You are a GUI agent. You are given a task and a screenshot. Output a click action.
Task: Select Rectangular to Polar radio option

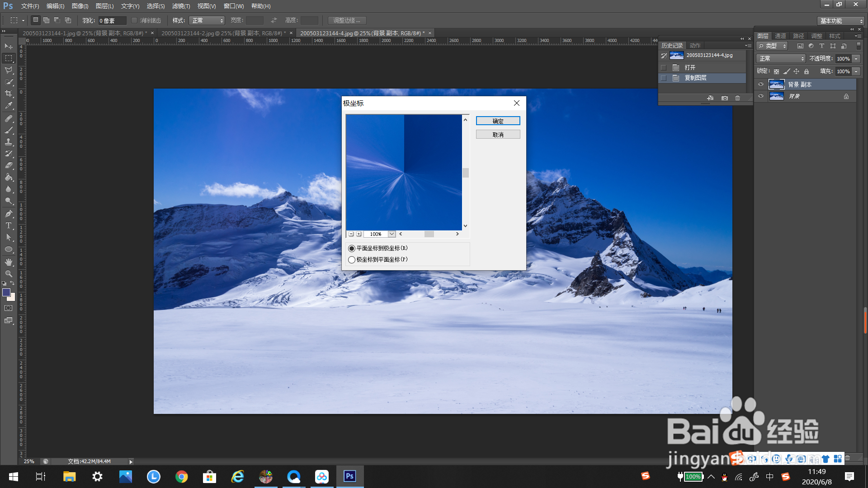pyautogui.click(x=352, y=249)
